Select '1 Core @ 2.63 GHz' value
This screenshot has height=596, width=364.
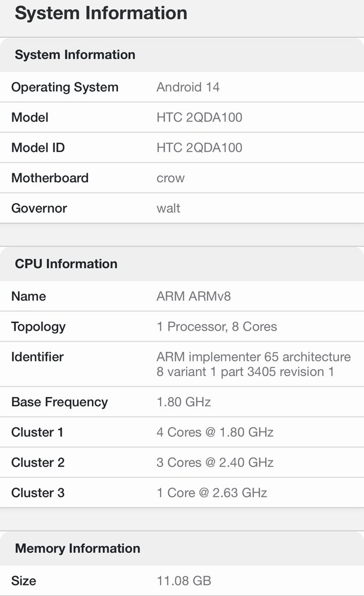[212, 492]
